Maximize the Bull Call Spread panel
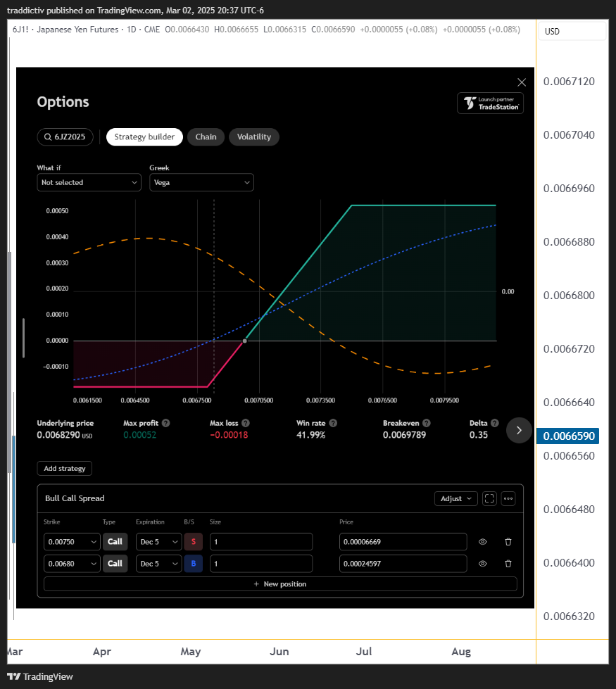This screenshot has height=689, width=616. click(489, 498)
